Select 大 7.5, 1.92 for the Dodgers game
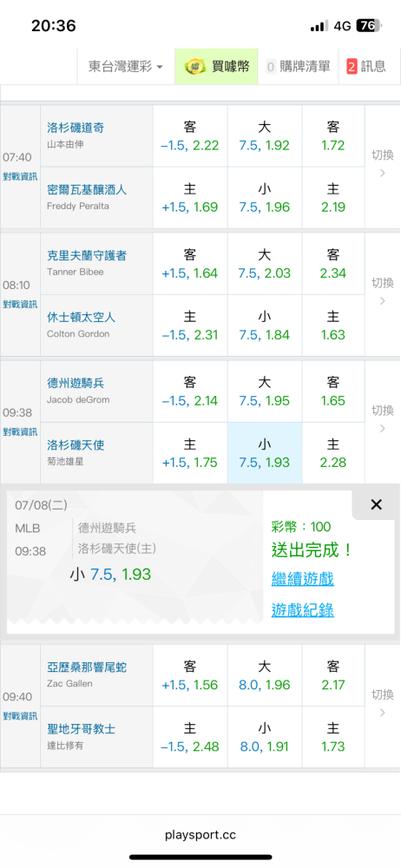 click(265, 136)
